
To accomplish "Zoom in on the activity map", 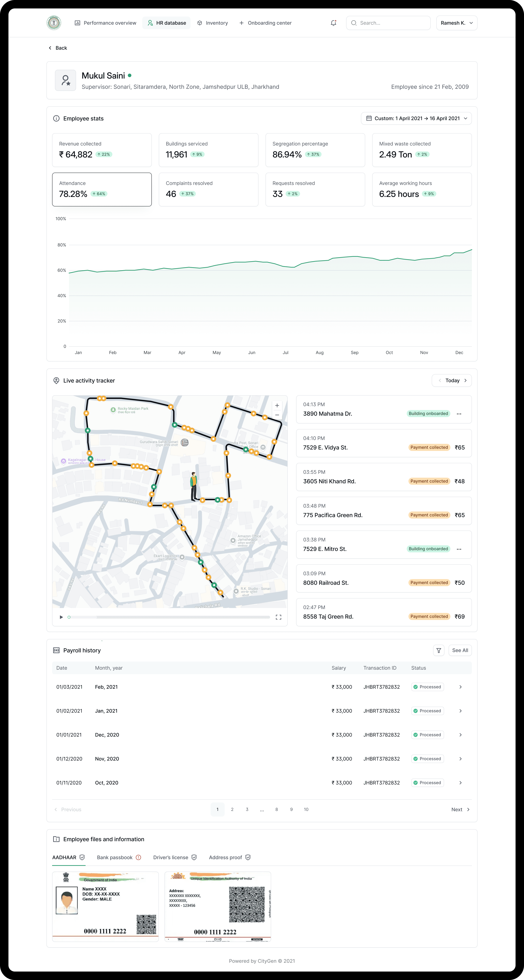I will [x=277, y=405].
